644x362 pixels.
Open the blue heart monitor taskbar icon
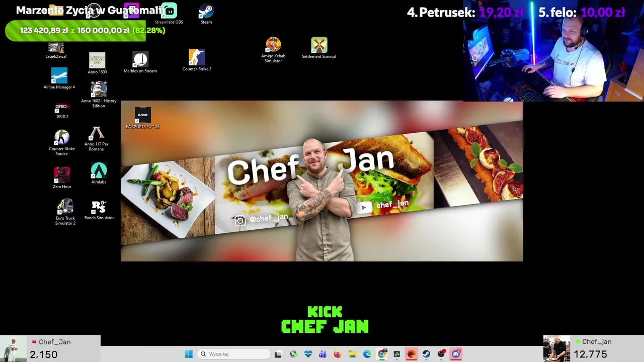tap(308, 354)
